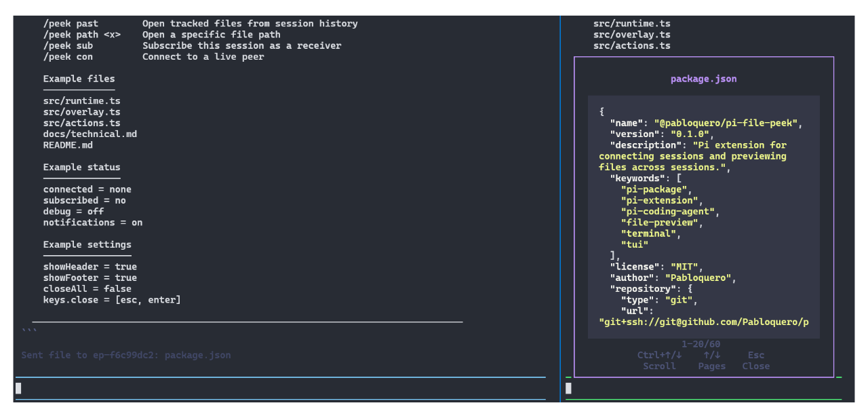Click the "Sent file to ep-f6c99dc2: package.json" message
Viewport: 868px width, 418px height.
[125, 355]
